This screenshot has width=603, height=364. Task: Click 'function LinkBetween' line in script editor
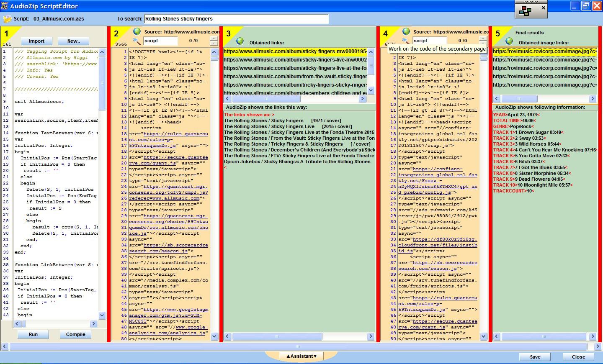[x=56, y=265]
